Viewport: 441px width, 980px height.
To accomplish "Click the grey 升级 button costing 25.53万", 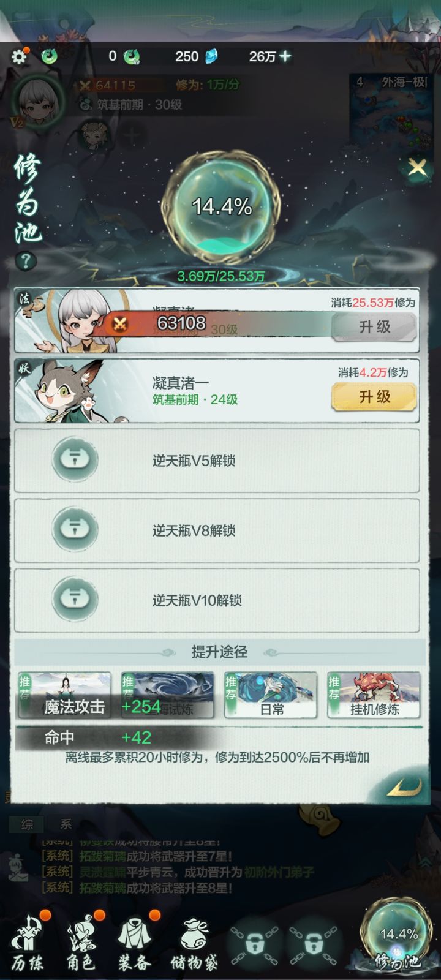I will [374, 327].
